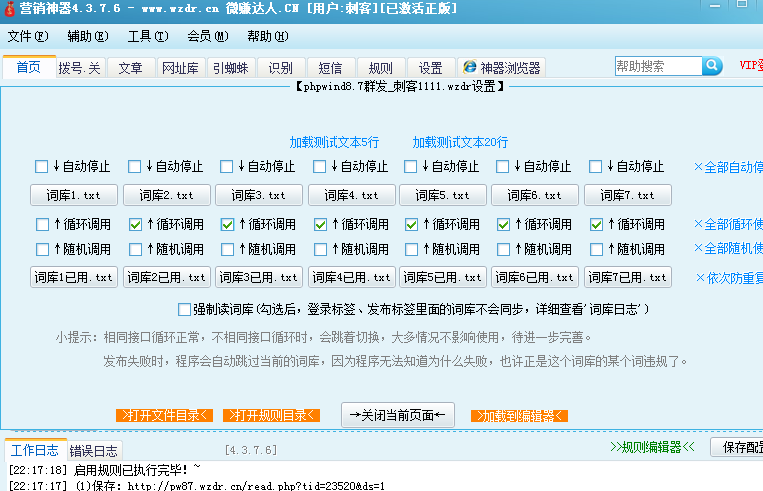Click the 加载到编辑器 orange button
This screenshot has width=763, height=491.
pyautogui.click(x=520, y=416)
